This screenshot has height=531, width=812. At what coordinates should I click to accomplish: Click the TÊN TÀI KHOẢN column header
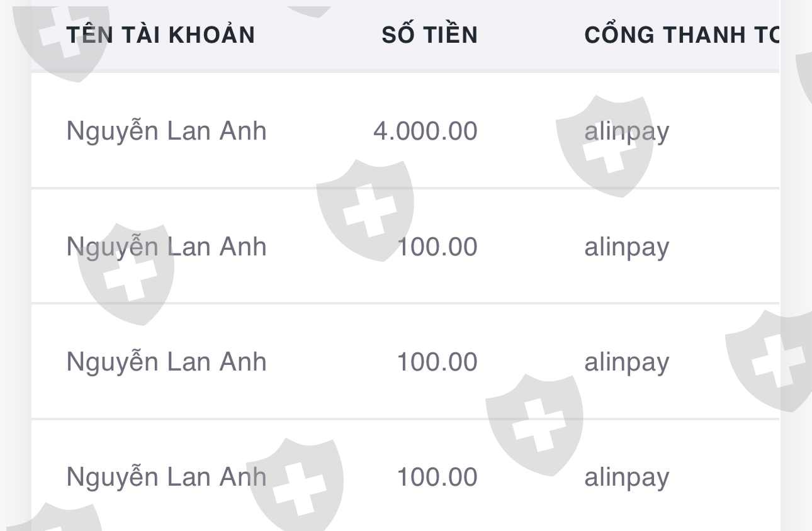(x=161, y=35)
